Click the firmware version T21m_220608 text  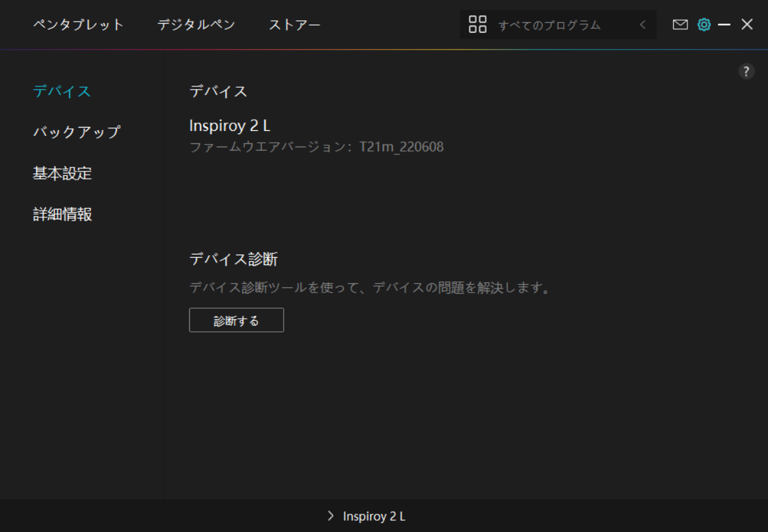401,147
